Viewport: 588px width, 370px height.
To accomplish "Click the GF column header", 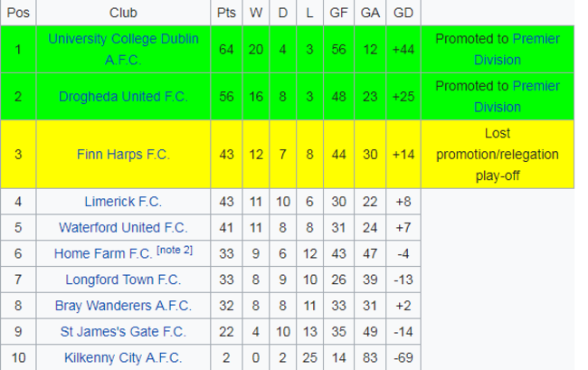I will 339,13.
